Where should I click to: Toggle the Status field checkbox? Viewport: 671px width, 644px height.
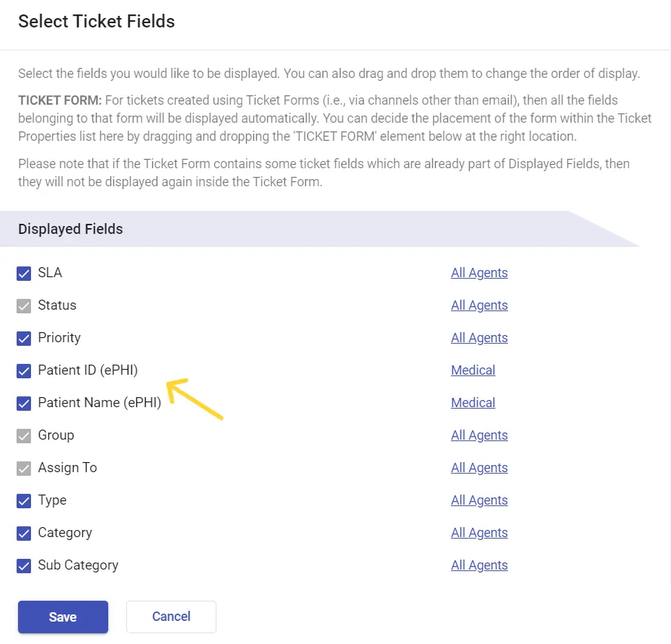[x=25, y=306]
